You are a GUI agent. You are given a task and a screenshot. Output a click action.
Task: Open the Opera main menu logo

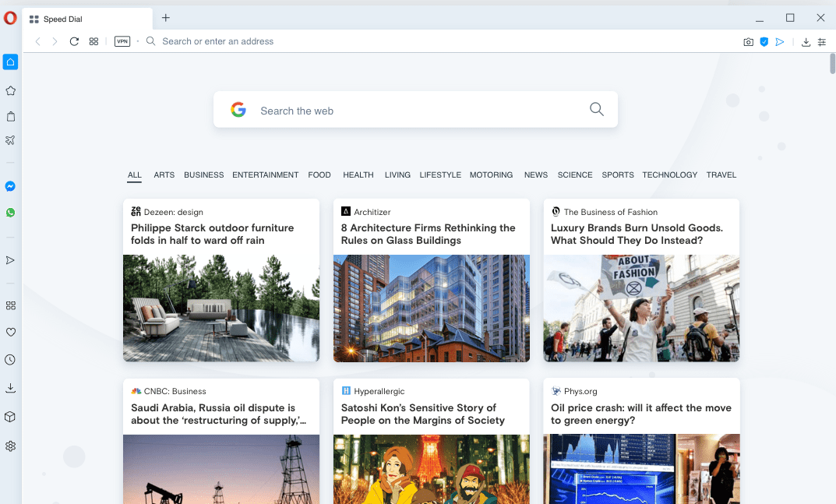(10, 19)
